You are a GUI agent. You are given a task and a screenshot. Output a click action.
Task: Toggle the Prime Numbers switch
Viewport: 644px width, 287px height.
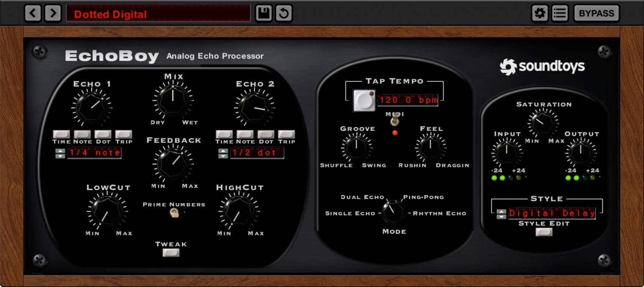tap(173, 213)
